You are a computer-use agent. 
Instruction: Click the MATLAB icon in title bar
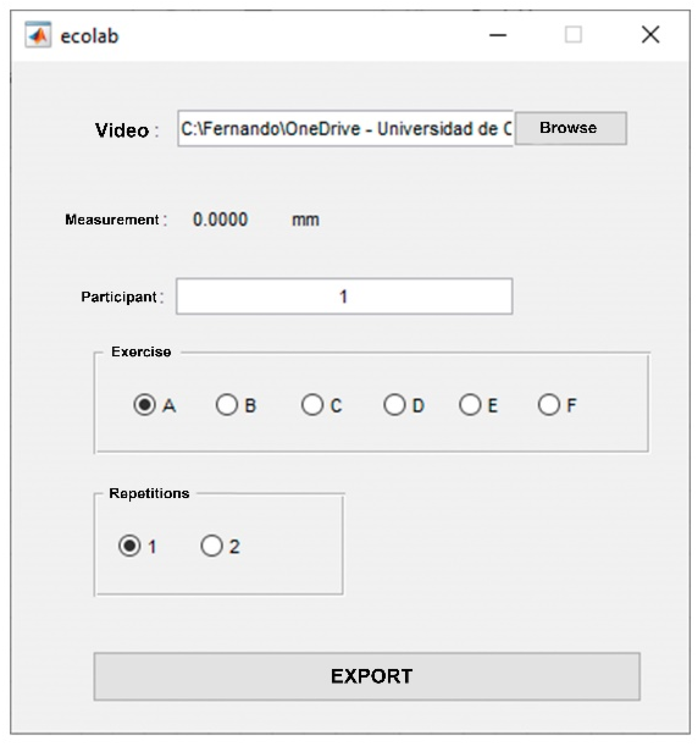point(38,35)
